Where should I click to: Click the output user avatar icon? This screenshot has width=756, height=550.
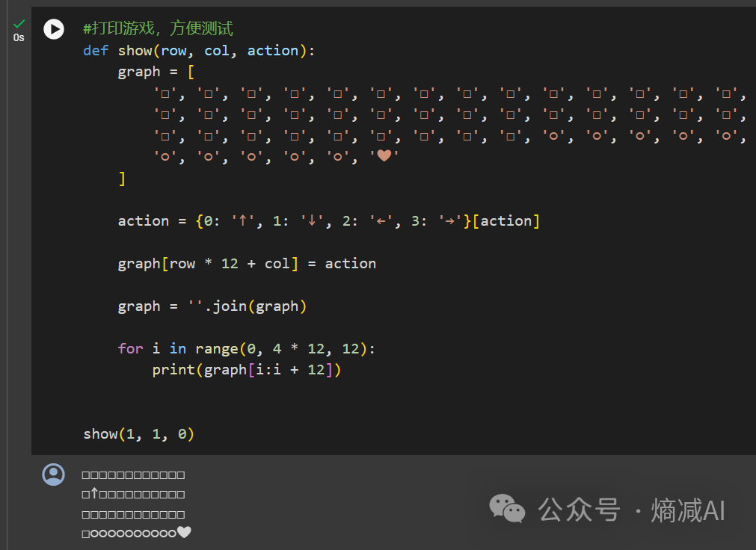tap(54, 475)
